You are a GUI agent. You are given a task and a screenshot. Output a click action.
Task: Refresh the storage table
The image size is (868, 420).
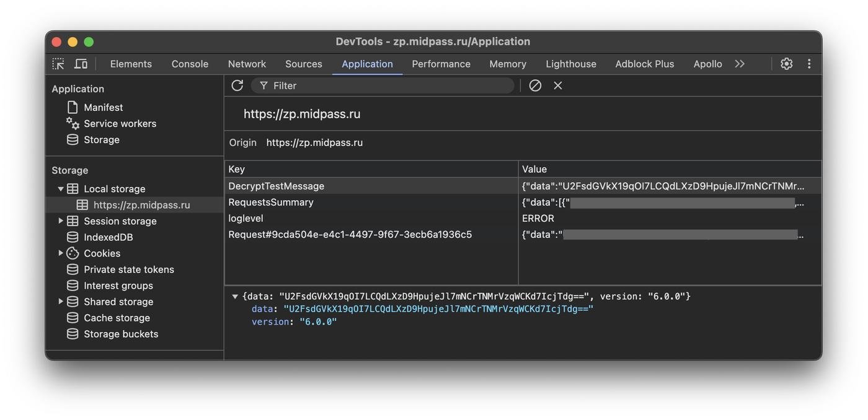pos(237,85)
